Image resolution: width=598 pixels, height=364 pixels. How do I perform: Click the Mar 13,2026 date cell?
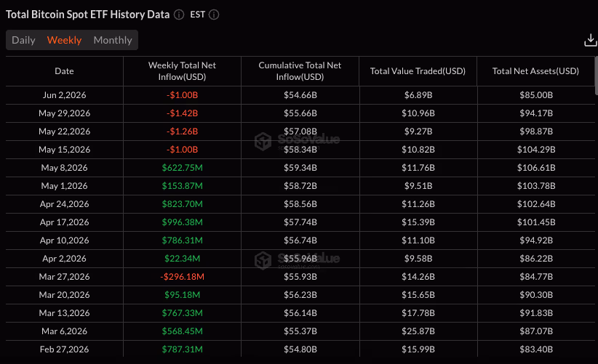(x=65, y=313)
